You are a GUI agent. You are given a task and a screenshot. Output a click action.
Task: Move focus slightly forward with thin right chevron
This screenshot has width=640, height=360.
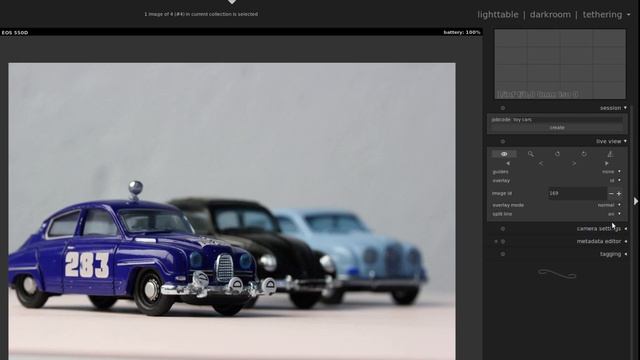click(574, 163)
